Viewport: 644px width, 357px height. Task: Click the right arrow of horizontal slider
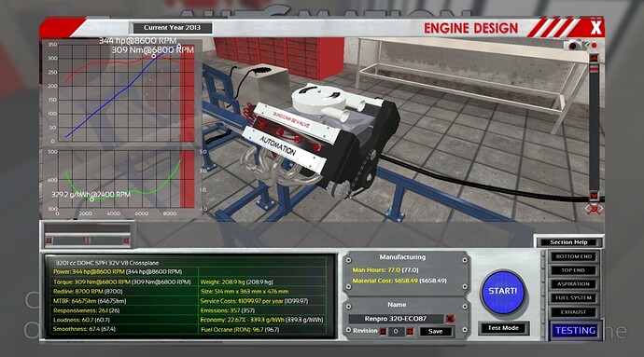click(x=126, y=240)
